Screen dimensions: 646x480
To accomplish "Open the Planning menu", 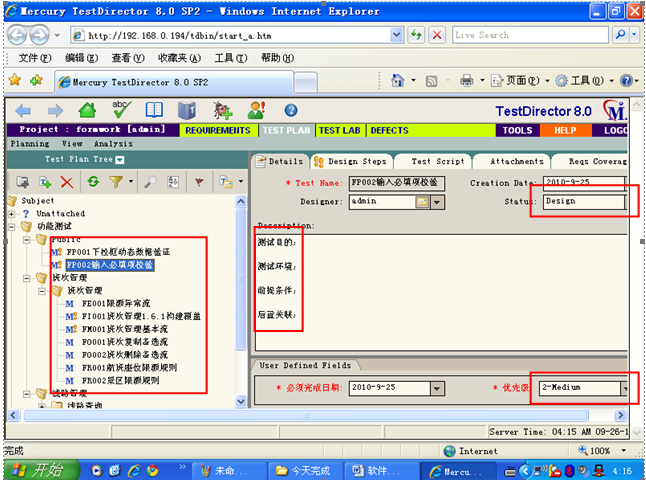I will pyautogui.click(x=30, y=143).
